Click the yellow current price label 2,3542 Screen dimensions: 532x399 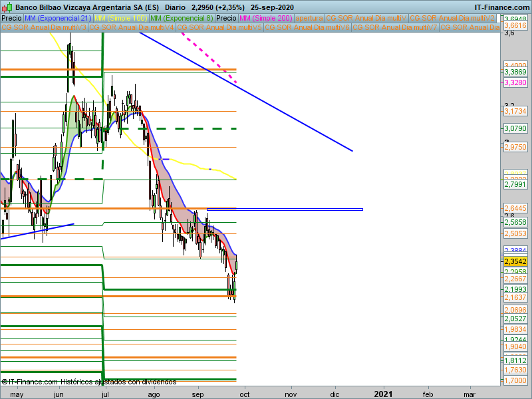coord(515,261)
